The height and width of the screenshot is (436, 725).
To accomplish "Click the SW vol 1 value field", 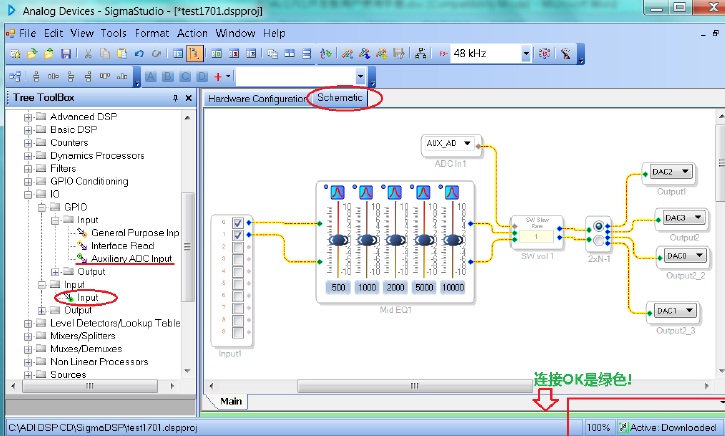I will pyautogui.click(x=536, y=237).
